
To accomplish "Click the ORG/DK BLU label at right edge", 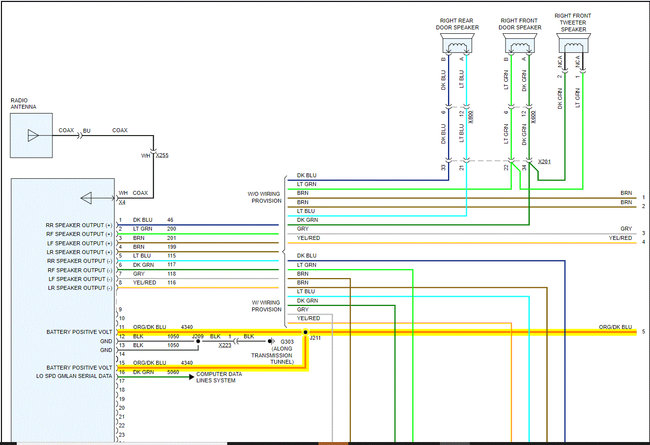I will (x=616, y=327).
